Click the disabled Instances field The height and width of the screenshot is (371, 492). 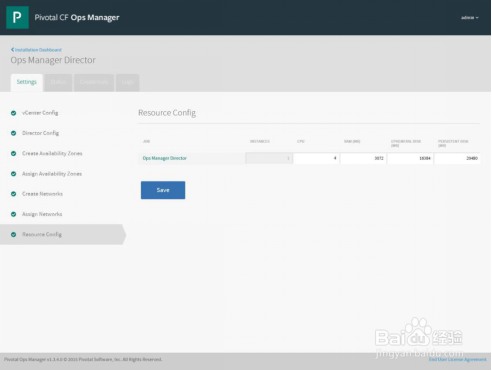(269, 158)
